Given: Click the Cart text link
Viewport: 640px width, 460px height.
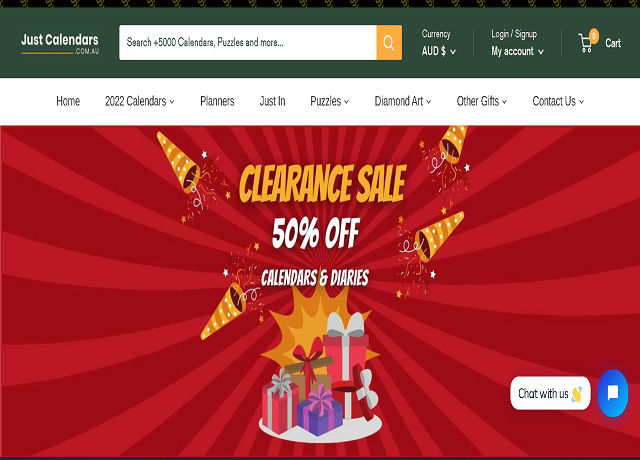Looking at the screenshot, I should click(613, 43).
